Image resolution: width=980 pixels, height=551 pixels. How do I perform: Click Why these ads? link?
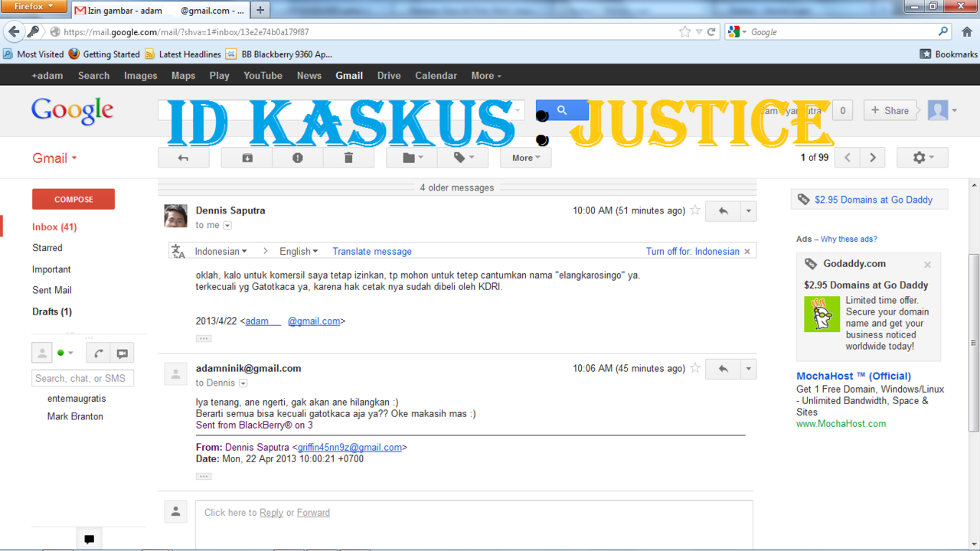849,239
